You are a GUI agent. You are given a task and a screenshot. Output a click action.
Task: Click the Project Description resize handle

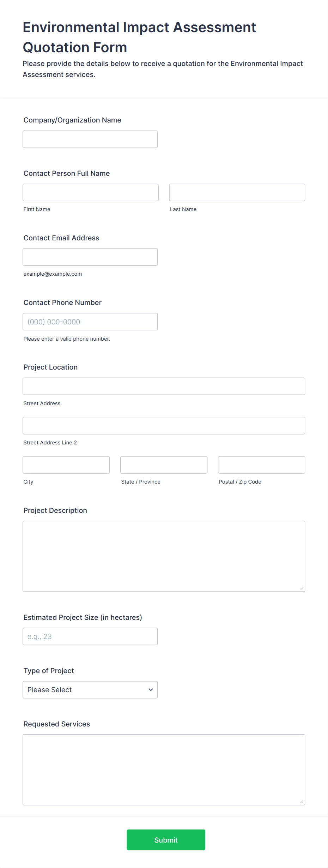click(x=302, y=588)
